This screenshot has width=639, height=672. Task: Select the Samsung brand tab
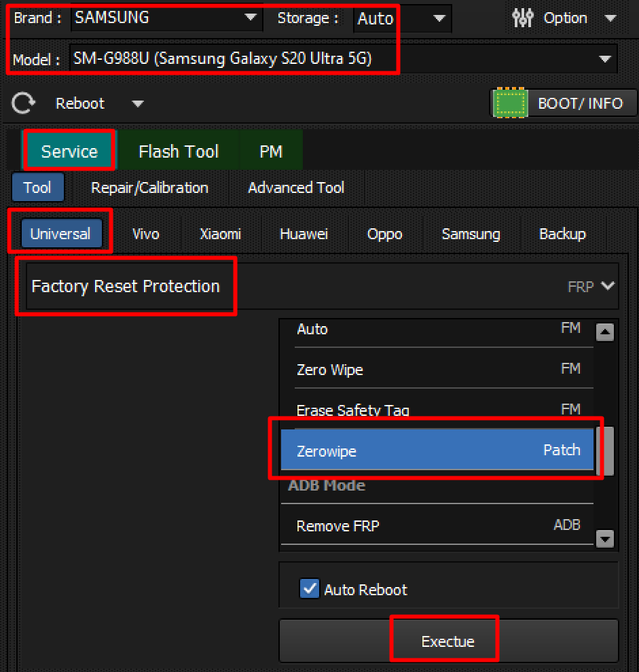pyautogui.click(x=471, y=234)
